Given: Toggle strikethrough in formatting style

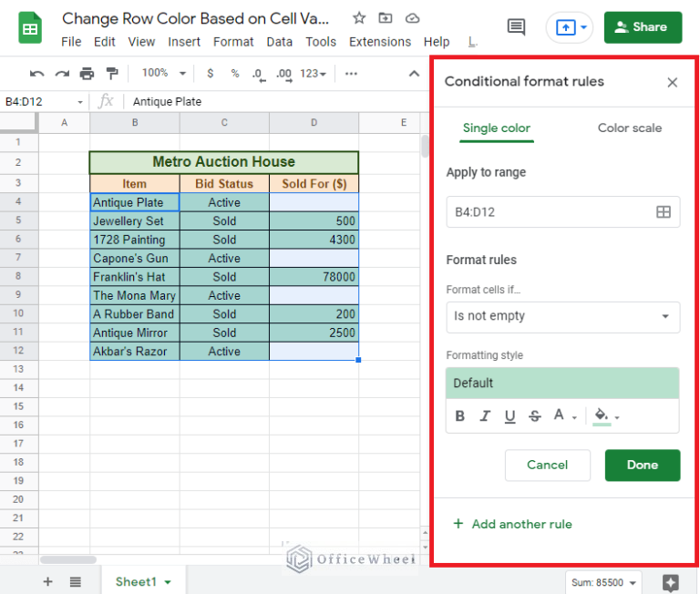Looking at the screenshot, I should click(535, 416).
